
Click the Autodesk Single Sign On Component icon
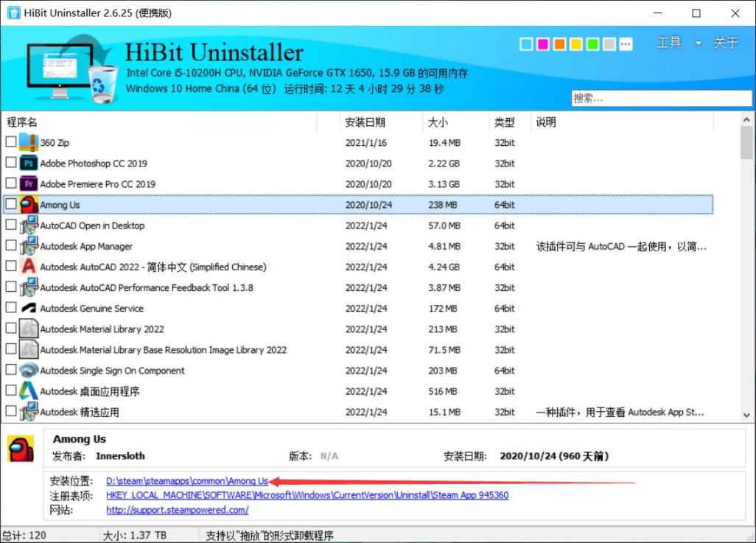pyautogui.click(x=29, y=371)
